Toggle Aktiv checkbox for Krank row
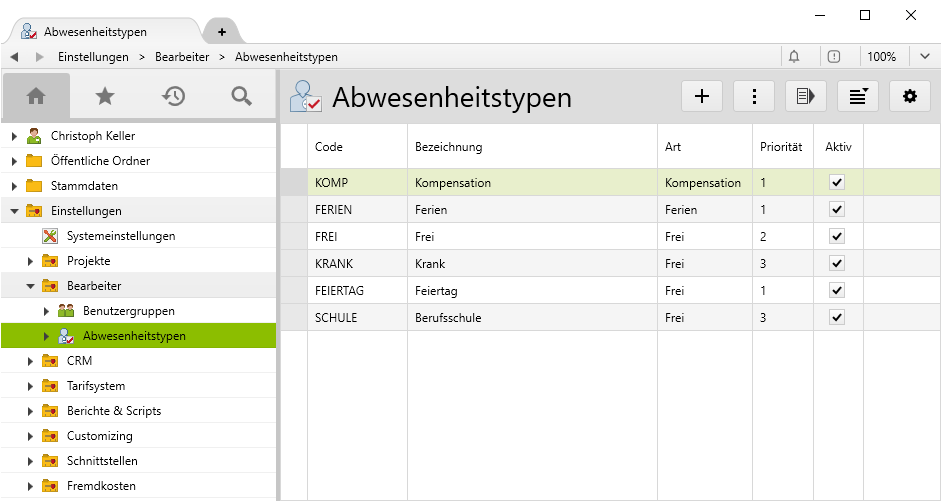 pos(837,264)
